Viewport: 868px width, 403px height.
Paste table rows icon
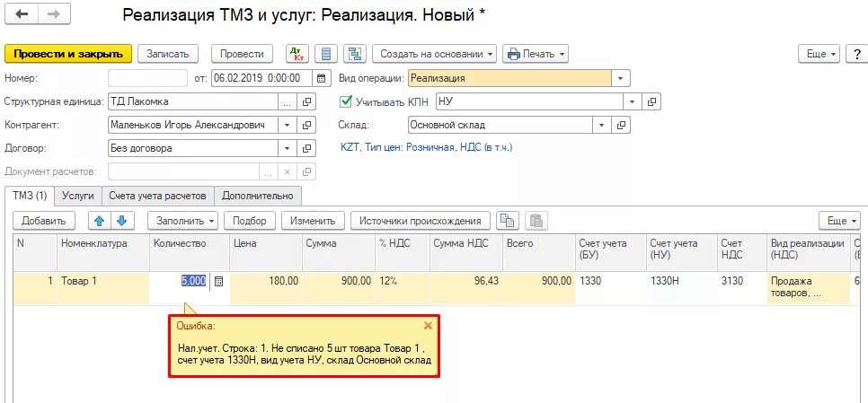point(536,221)
